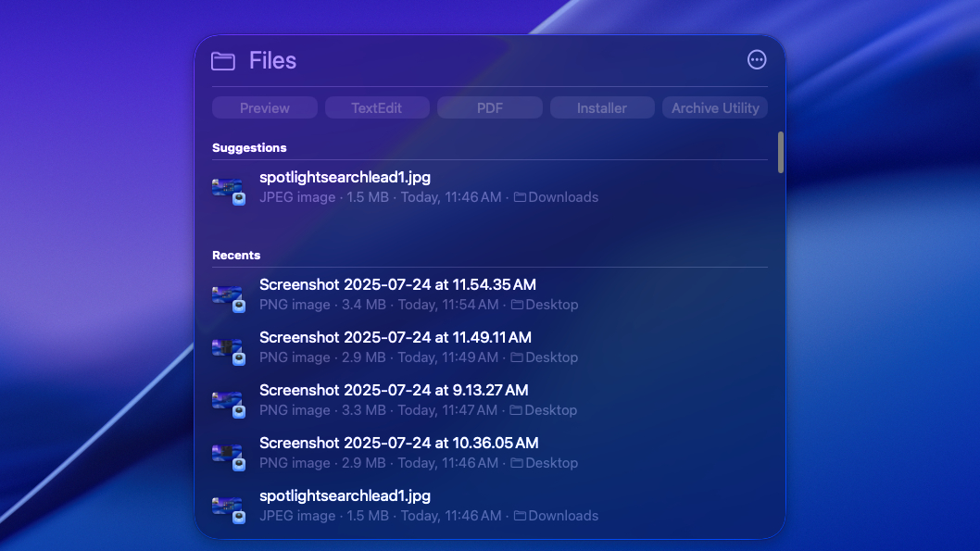Click thumbnail icon of Screenshot 10.36.05 AM
980x551 pixels.
(228, 455)
